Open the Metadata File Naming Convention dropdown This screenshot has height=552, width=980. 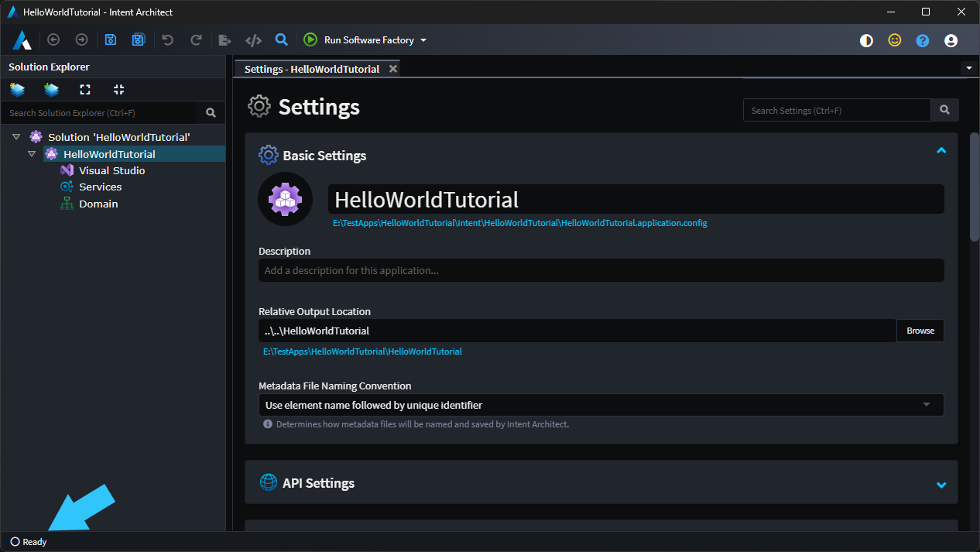[x=601, y=405]
